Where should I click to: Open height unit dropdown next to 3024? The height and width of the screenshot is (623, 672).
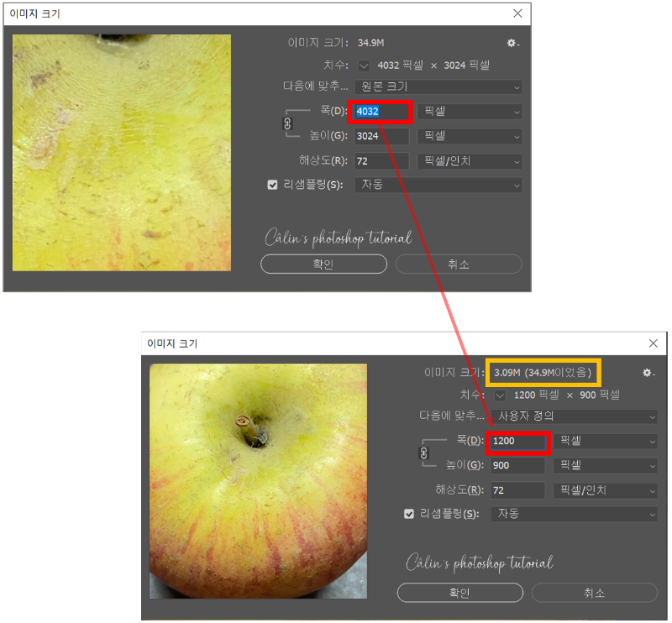click(470, 136)
